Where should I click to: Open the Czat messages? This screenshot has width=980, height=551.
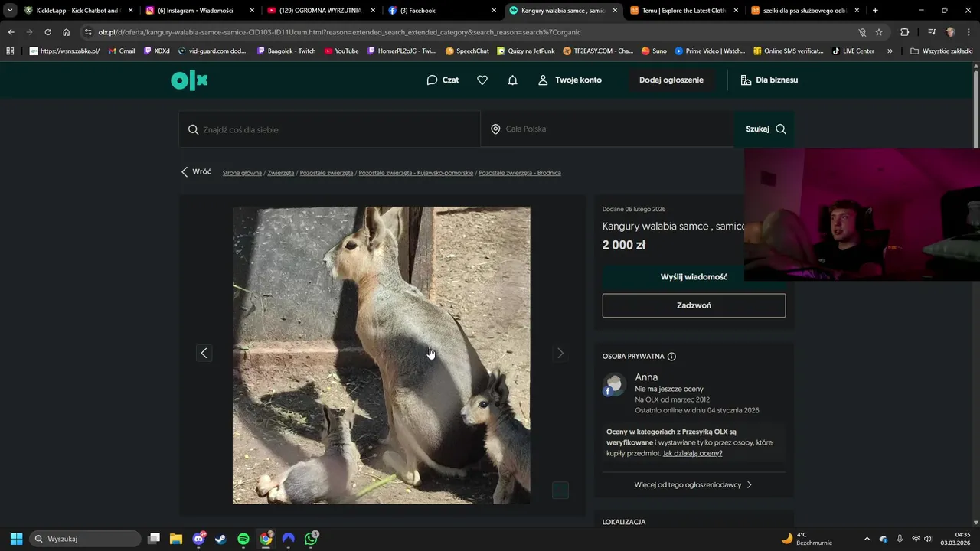coord(443,80)
